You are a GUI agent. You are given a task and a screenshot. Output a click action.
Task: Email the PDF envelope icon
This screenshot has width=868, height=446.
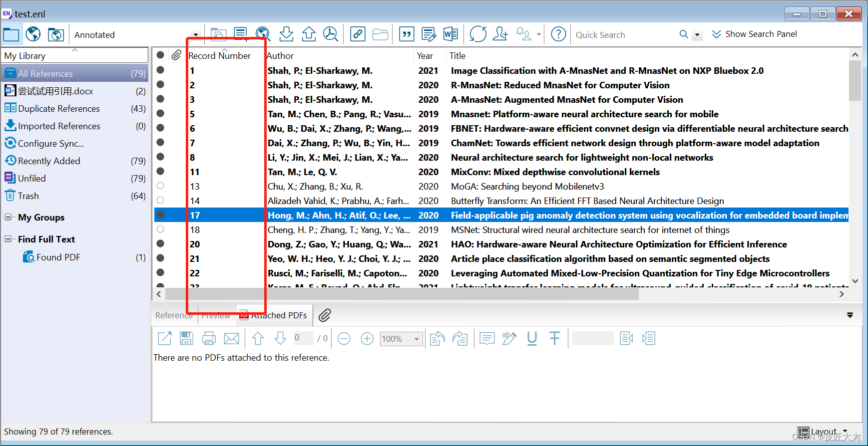pos(231,339)
